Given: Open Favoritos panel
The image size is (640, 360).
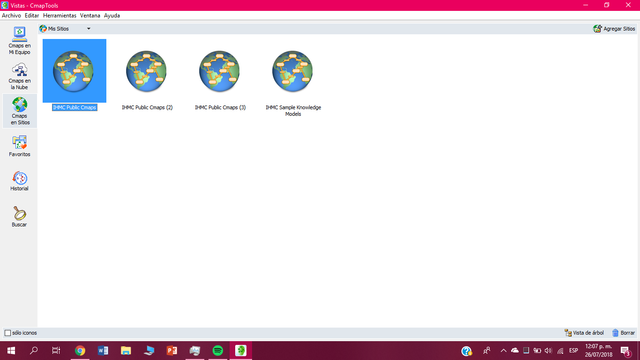Looking at the screenshot, I should [x=19, y=146].
